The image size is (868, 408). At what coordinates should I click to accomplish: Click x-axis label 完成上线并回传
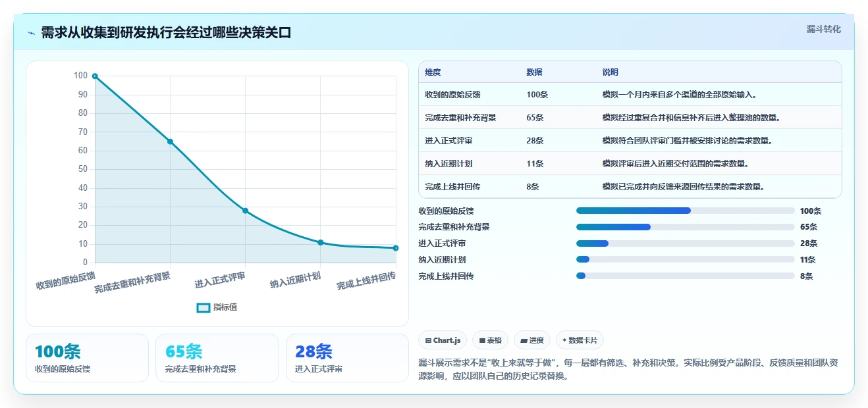[366, 280]
